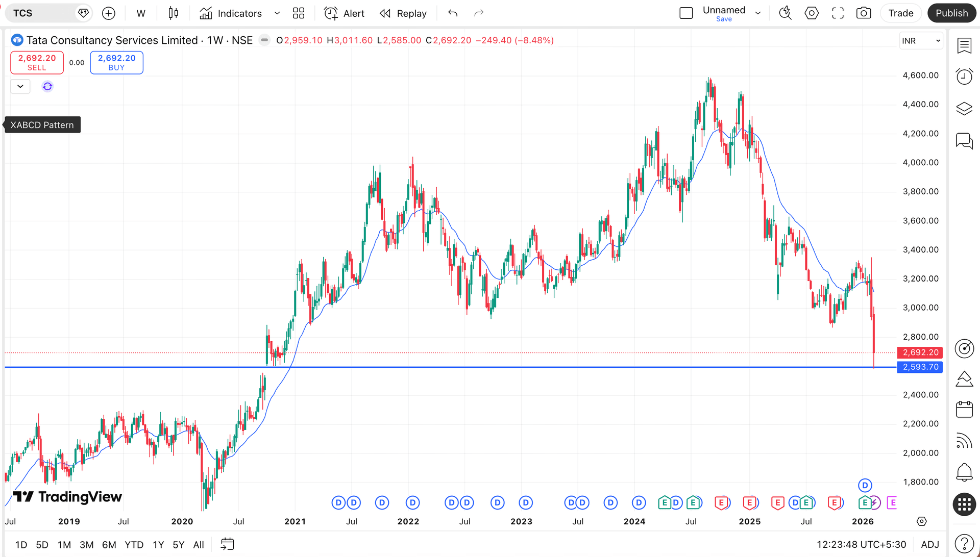
Task: Open the calendar icon in sidebar
Action: 964,409
